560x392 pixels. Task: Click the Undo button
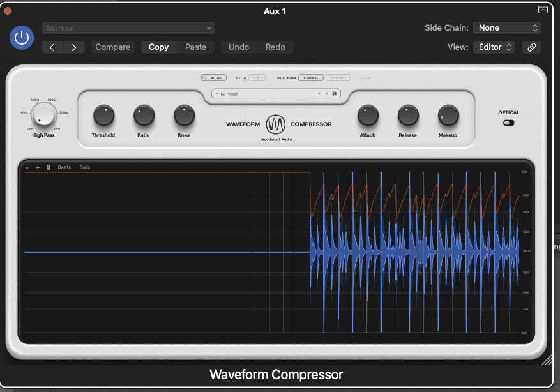(239, 47)
